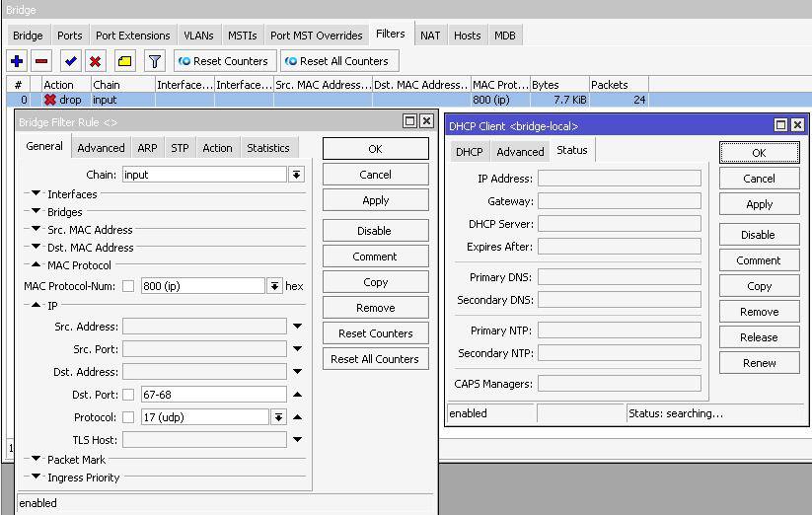
Task: Click Remove in Bridge Filter Rule
Action: pyautogui.click(x=376, y=308)
